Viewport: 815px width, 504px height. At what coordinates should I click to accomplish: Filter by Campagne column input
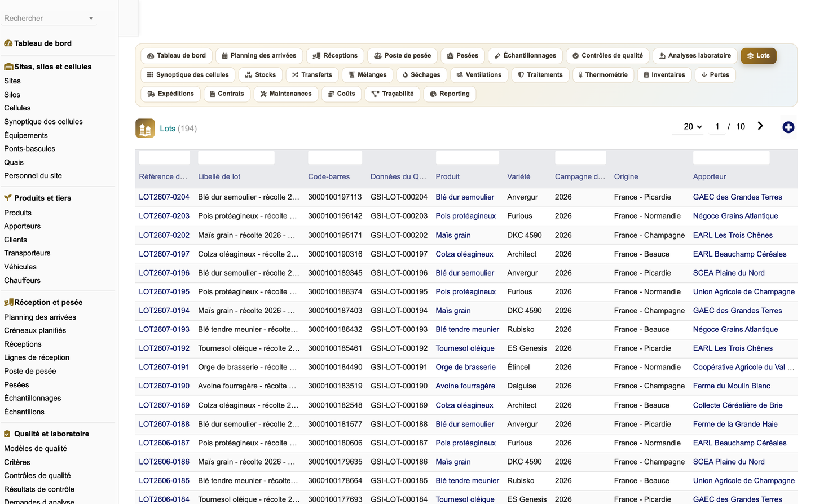pos(580,158)
